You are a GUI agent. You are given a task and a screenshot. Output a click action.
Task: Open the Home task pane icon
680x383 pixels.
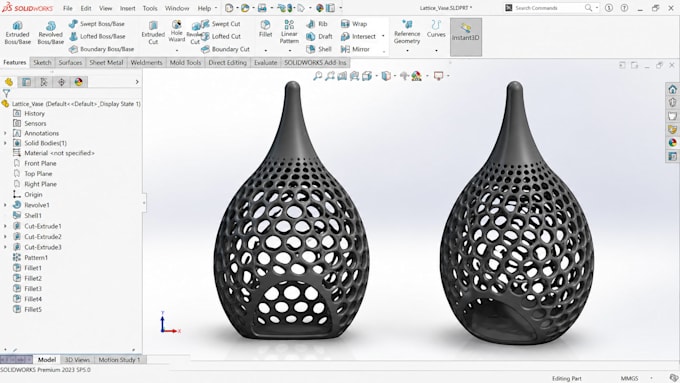point(673,89)
